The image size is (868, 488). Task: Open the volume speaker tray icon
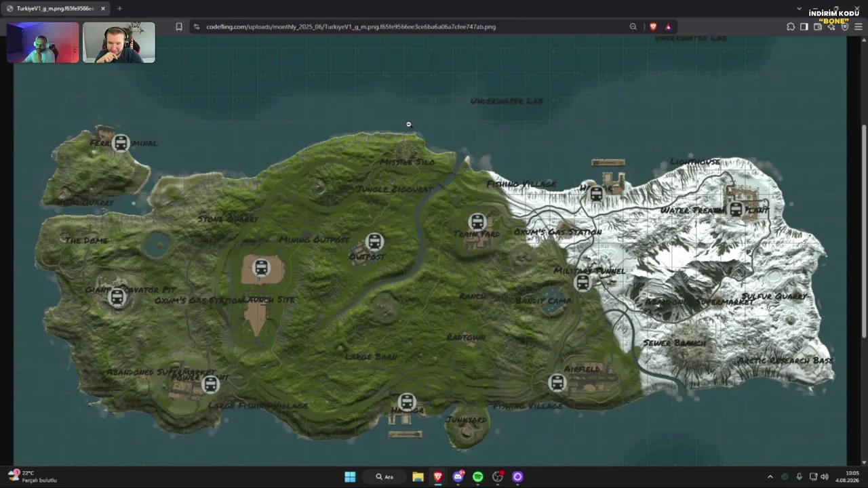[825, 476]
